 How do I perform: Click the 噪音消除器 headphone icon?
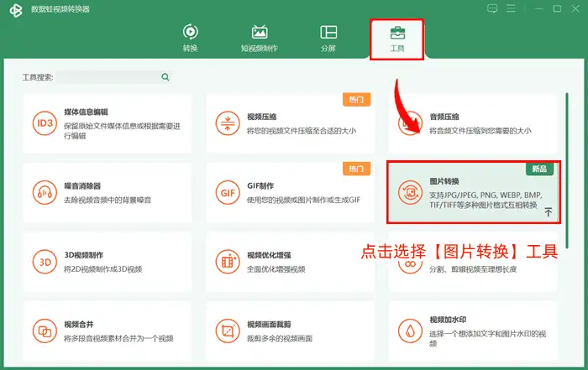click(x=45, y=192)
